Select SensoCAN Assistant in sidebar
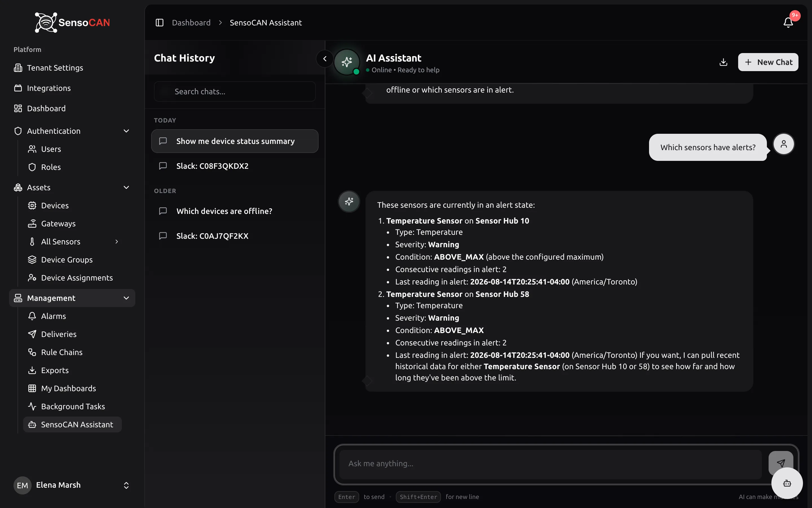 (x=72, y=425)
